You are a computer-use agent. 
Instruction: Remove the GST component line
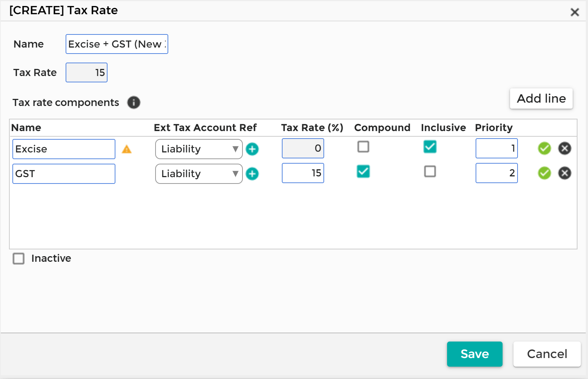tap(564, 173)
